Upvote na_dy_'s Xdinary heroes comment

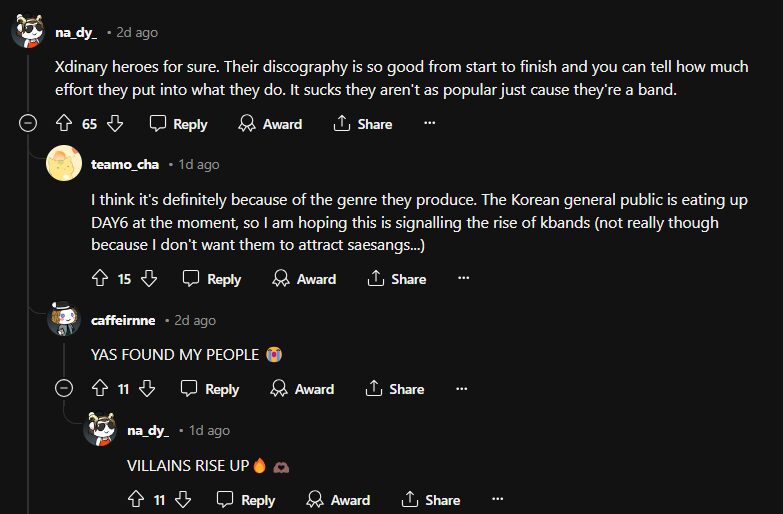point(64,124)
